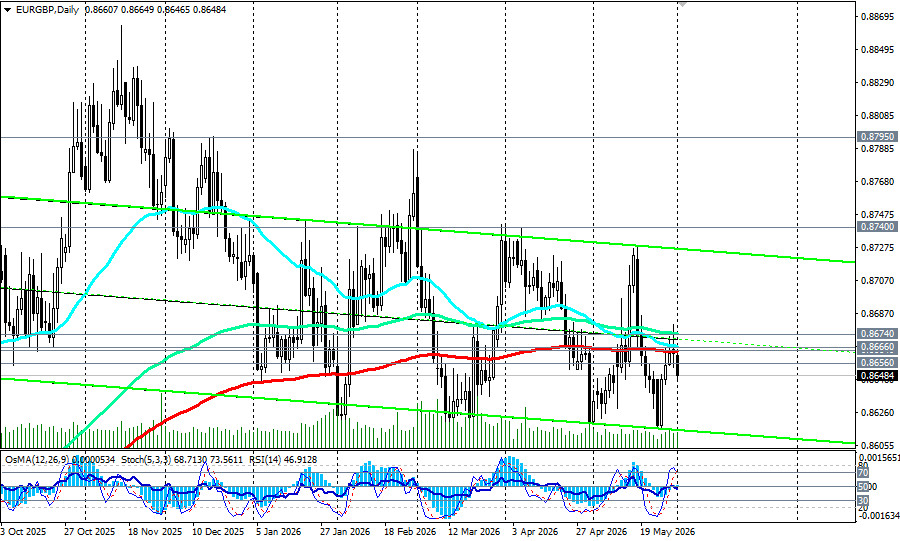Click the 3 Apr 2026 date label
This screenshot has width=900, height=541.
[535, 532]
